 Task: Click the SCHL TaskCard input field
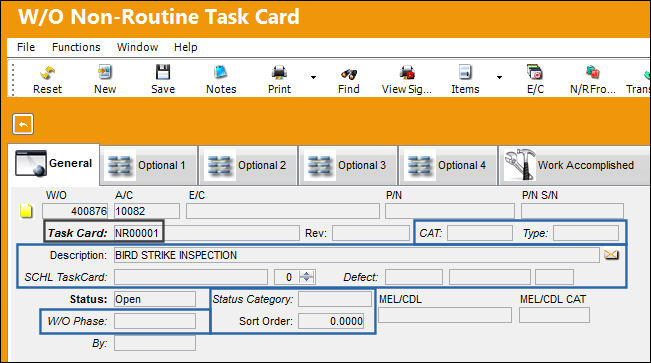[x=191, y=277]
